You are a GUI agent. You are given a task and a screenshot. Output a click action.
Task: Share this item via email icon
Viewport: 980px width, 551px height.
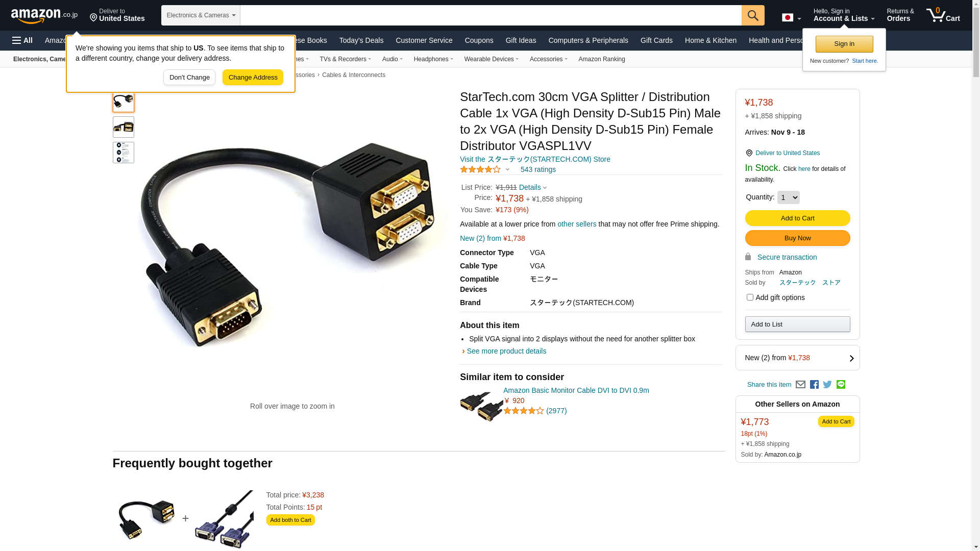pos(800,385)
